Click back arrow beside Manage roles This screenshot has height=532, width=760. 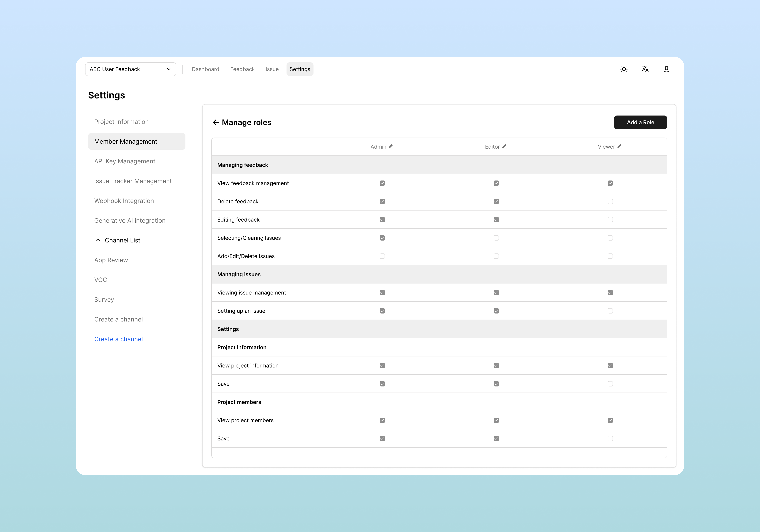(x=216, y=123)
